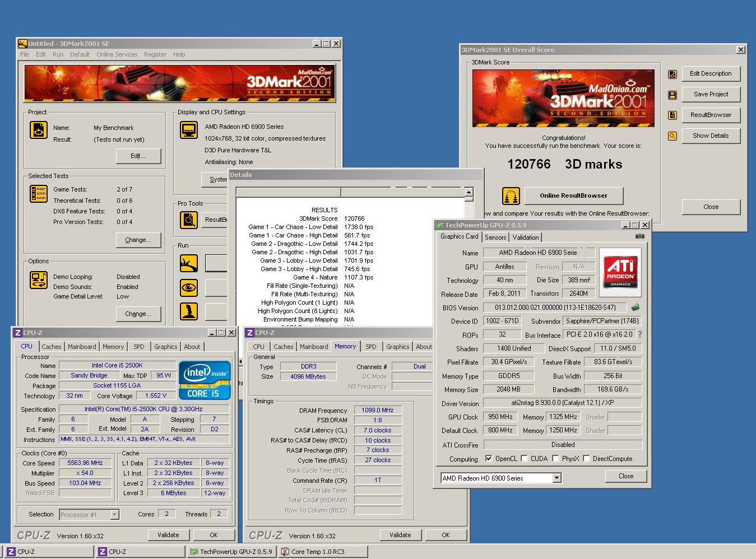Click the Display and CPU Settings monitor icon
756x559 pixels.
click(189, 130)
